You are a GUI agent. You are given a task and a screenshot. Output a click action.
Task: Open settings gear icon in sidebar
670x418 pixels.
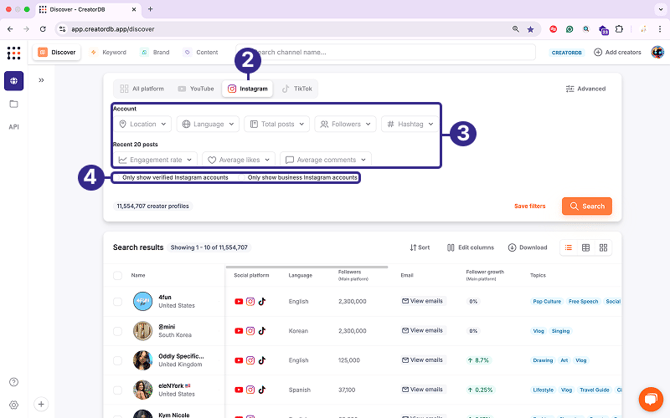click(x=14, y=405)
